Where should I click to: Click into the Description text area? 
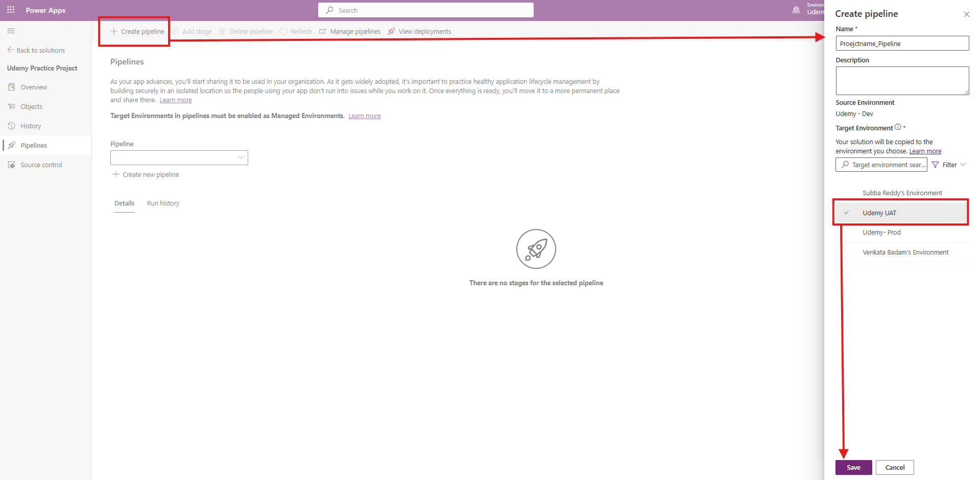pos(902,81)
